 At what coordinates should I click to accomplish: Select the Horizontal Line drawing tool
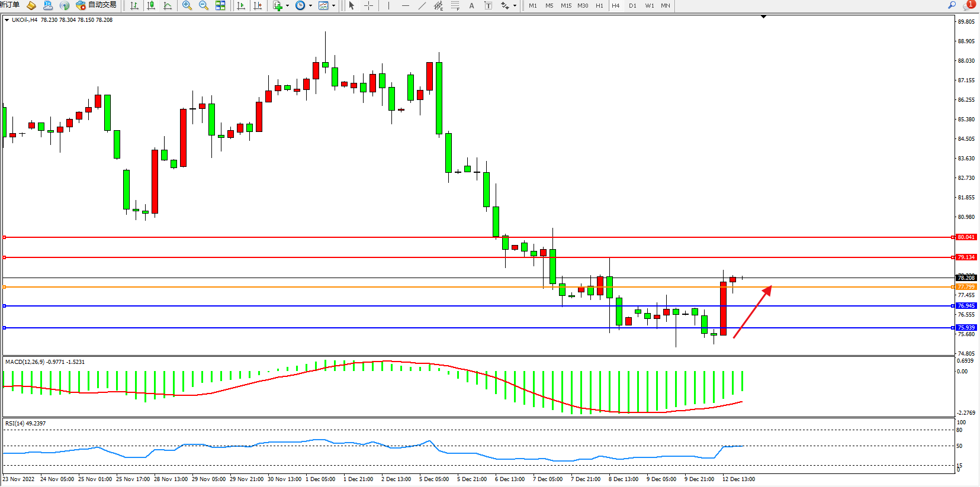405,5
